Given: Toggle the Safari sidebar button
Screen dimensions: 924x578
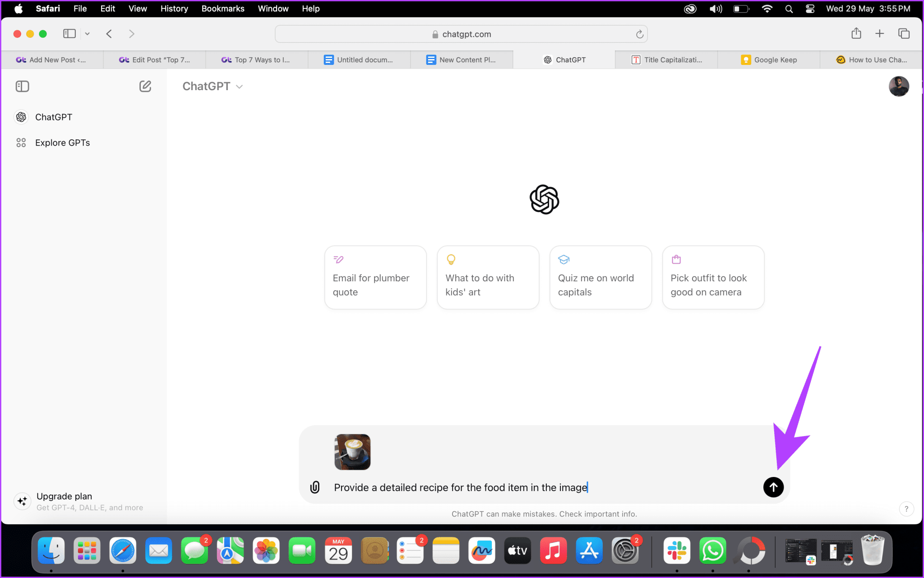Looking at the screenshot, I should pos(69,34).
